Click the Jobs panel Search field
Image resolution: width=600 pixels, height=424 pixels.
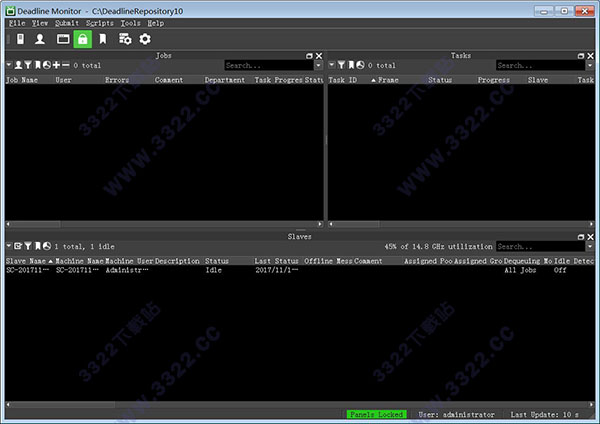(x=269, y=65)
